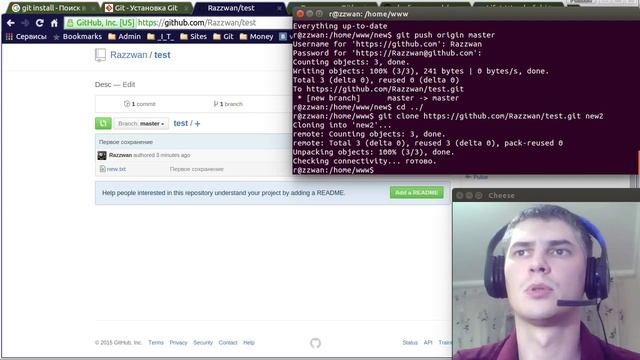The image size is (640, 360).
Task: Minimize the Cheese window
Action: click(469, 196)
